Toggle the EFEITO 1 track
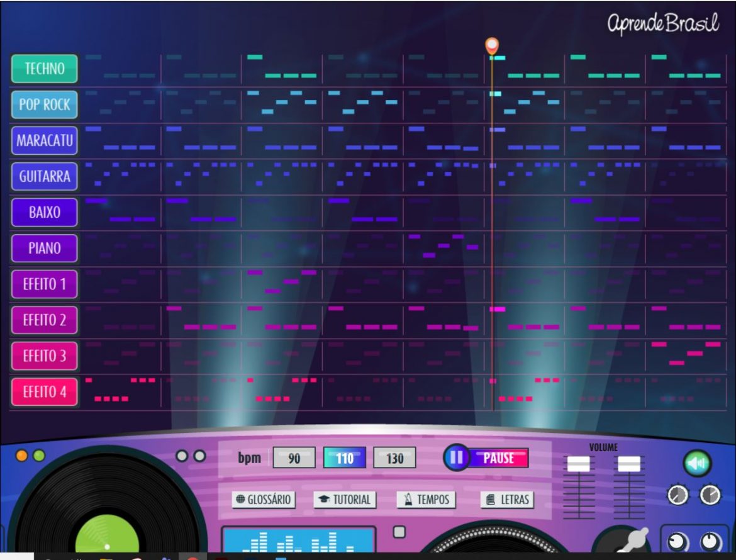Viewport: 736px width, 560px height. [x=45, y=284]
